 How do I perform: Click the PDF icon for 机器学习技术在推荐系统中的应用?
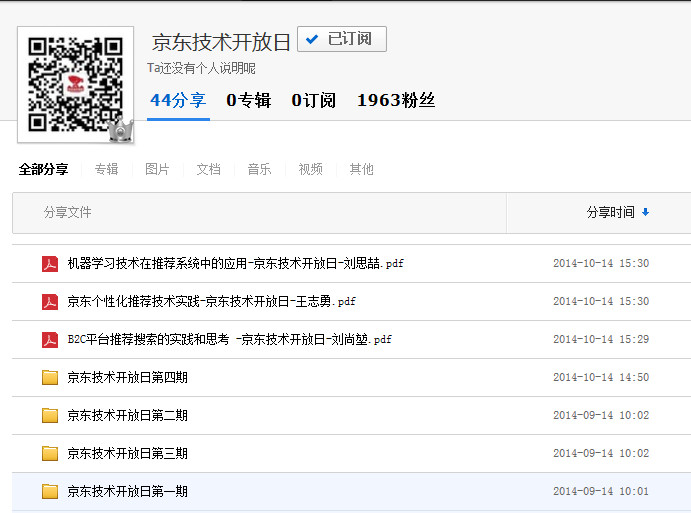coord(50,264)
